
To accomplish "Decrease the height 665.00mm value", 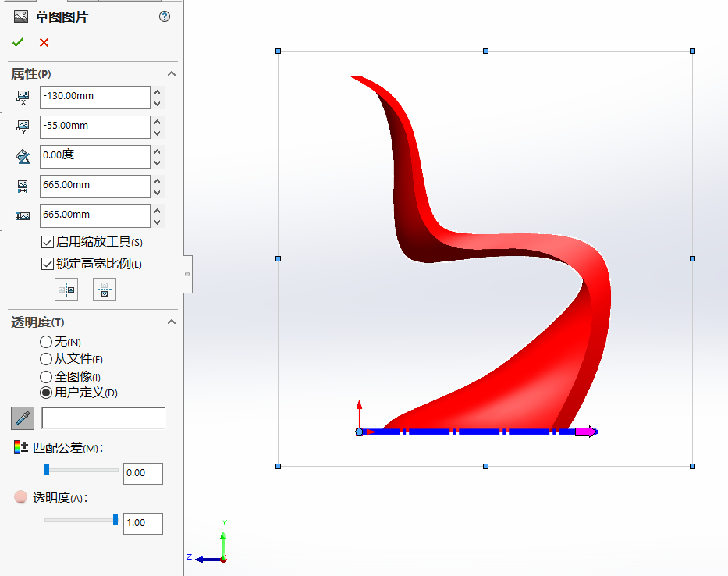I will click(158, 222).
